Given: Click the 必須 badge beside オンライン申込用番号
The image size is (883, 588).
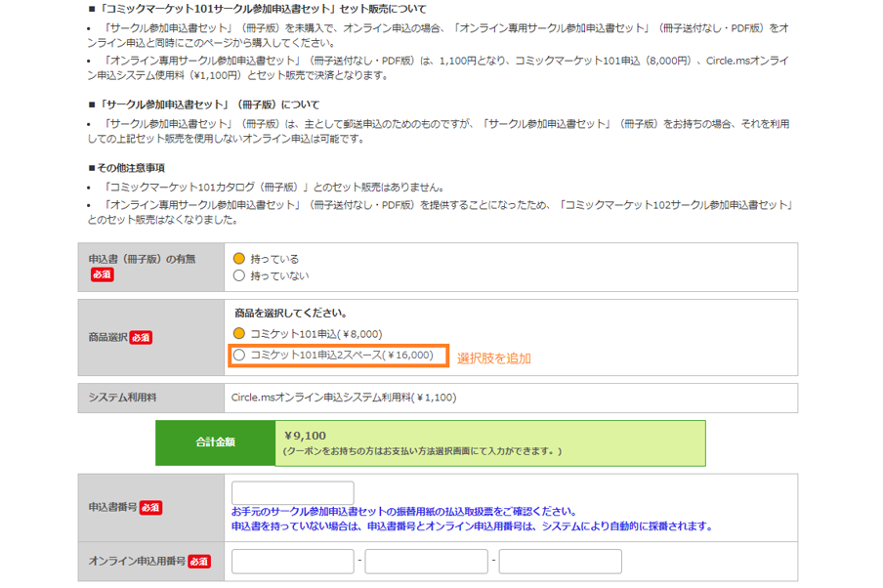Looking at the screenshot, I should point(198,561).
